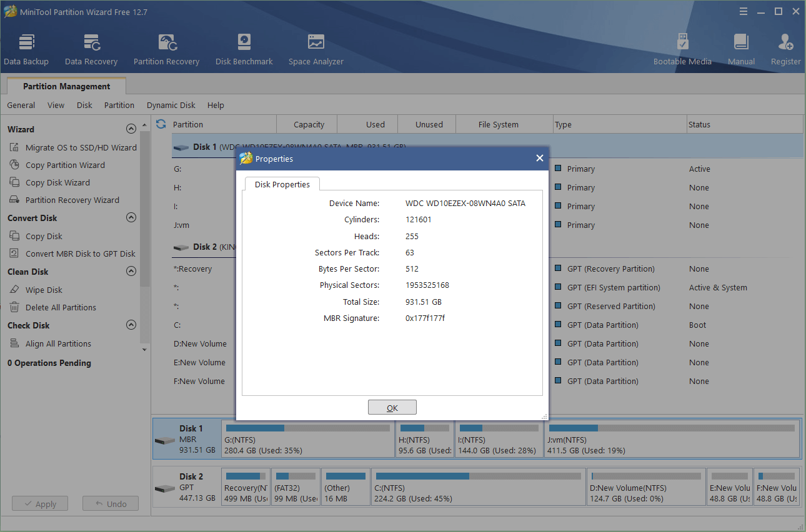Select the G:(NTFS) partition block in the disk map
The image size is (806, 532).
pyautogui.click(x=307, y=439)
